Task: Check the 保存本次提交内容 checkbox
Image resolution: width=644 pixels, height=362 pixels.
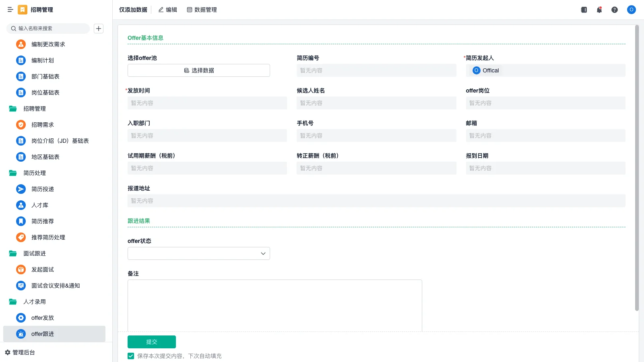Action: click(x=130, y=356)
